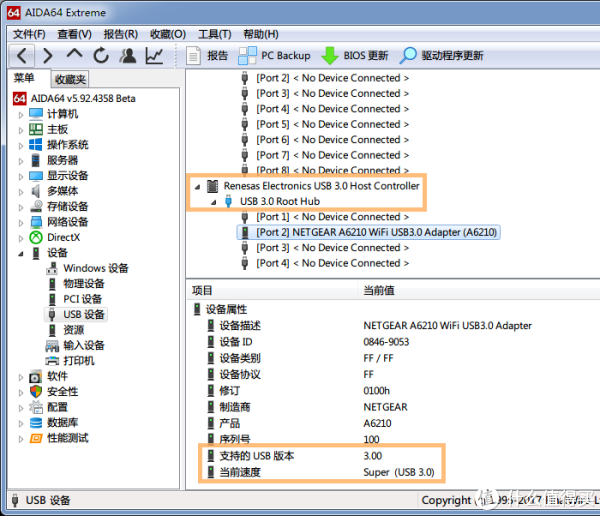
Task: Click the 显示设备 display icon
Action: coord(36,175)
